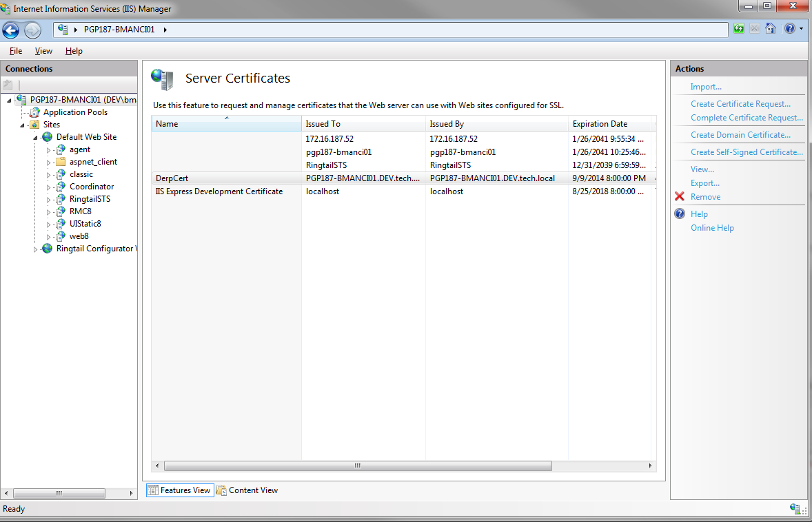Viewport: 812px width, 522px height.
Task: Collapse the Sites tree node
Action: pos(22,125)
